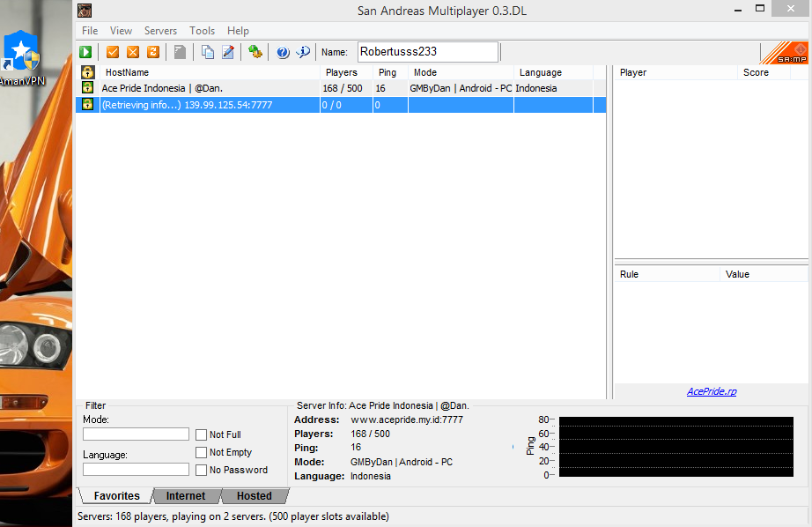
Task: Click lock icon of Ace Pride Indonesia row
Action: click(x=87, y=87)
